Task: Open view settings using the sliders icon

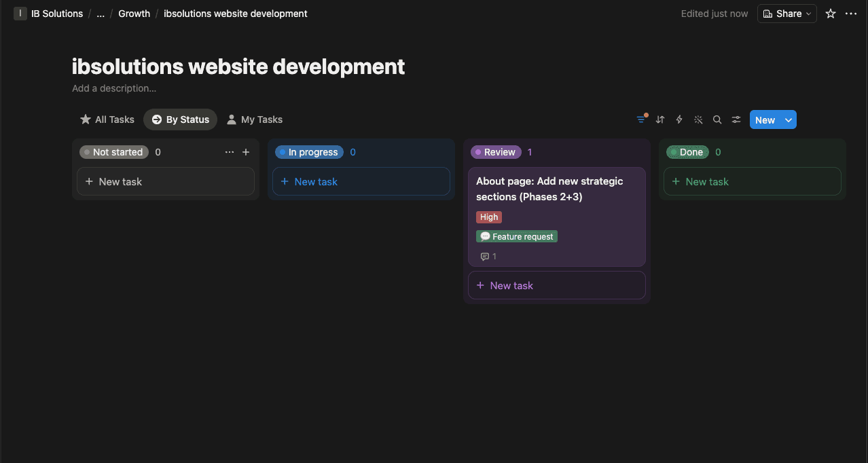Action: tap(736, 119)
